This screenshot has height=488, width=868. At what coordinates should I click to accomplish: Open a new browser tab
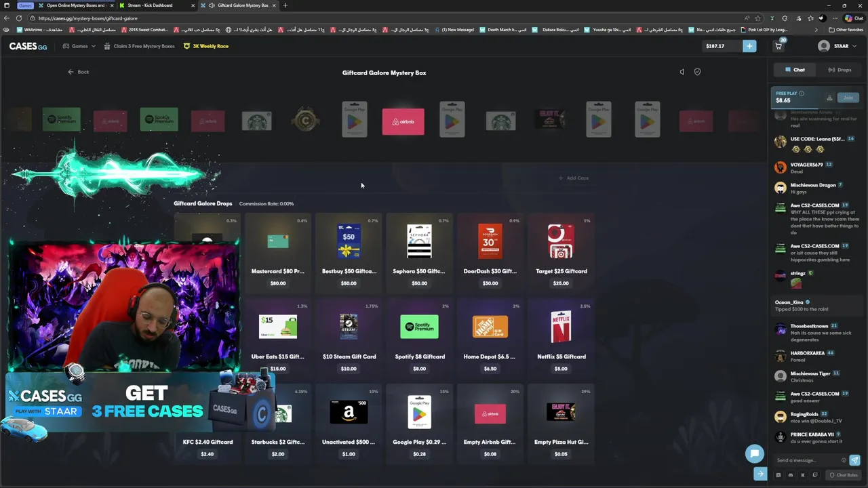click(285, 5)
